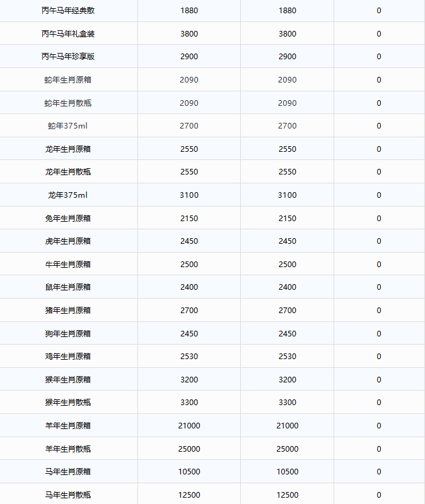Select the 0 cell in 鸡年生肖原箱 row

coord(379,357)
